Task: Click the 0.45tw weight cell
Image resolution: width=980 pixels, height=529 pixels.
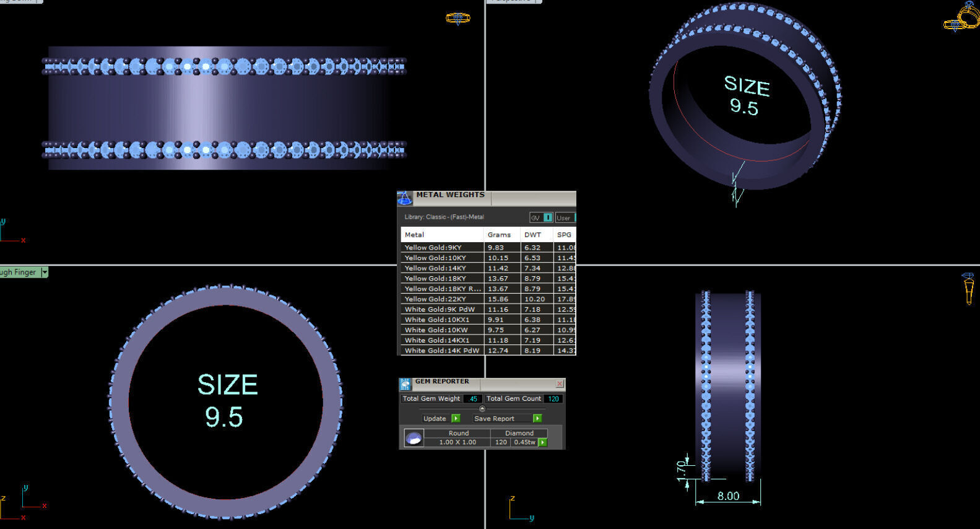Action: click(524, 442)
